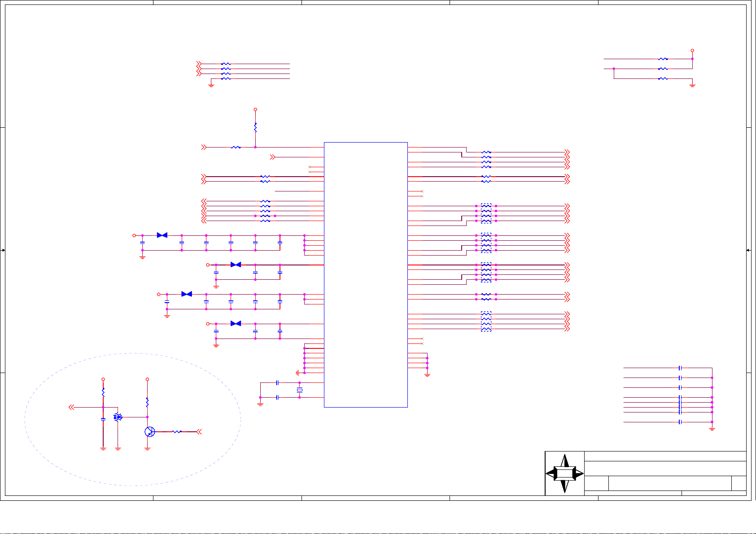Click the ground symbol below the right capacitor bank
Viewport: 756px width, 534px height.
712,429
